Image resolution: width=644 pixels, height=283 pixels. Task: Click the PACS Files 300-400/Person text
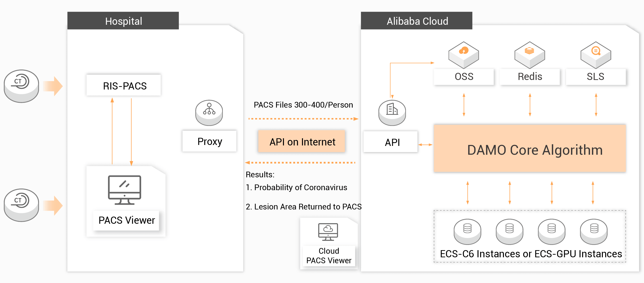pyautogui.click(x=303, y=104)
